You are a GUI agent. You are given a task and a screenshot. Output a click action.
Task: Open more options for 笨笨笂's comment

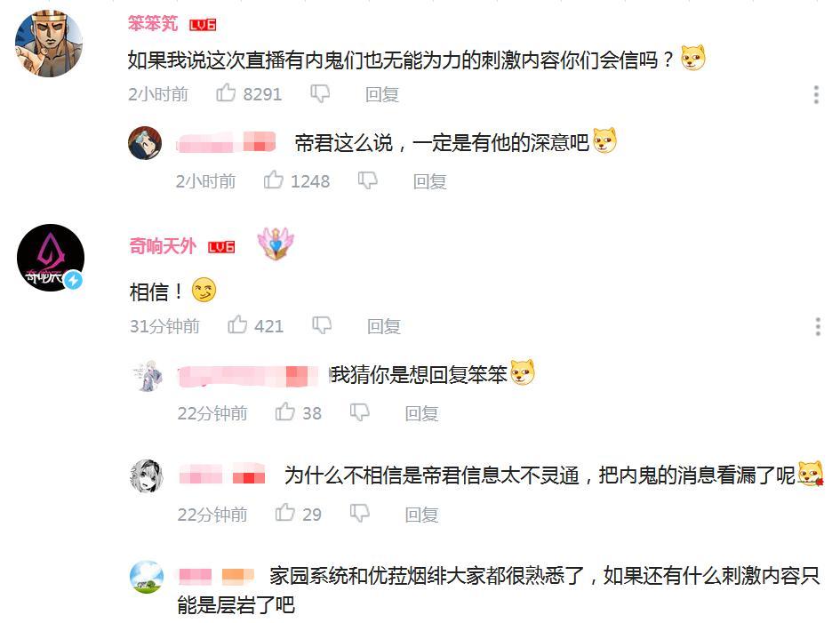pos(816,94)
